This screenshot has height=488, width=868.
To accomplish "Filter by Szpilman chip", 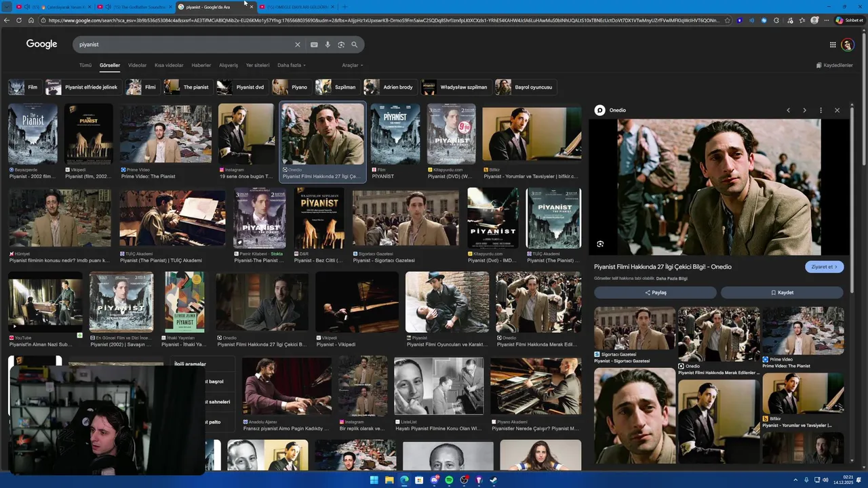I will click(x=338, y=87).
